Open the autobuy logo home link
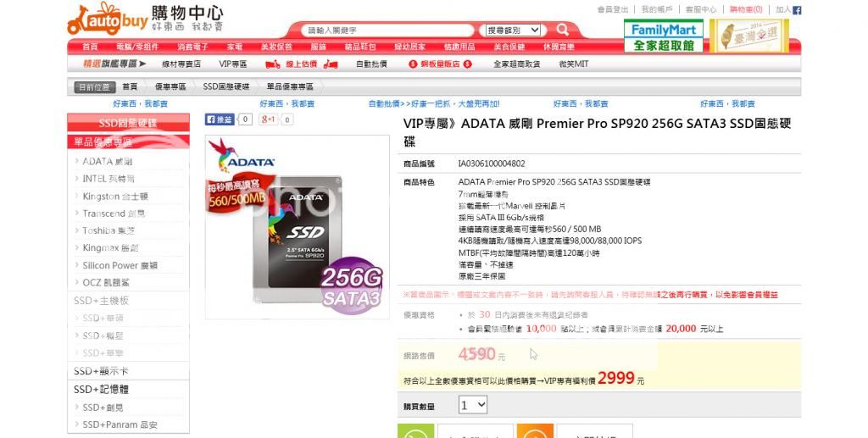The height and width of the screenshot is (438, 868). click(x=146, y=19)
